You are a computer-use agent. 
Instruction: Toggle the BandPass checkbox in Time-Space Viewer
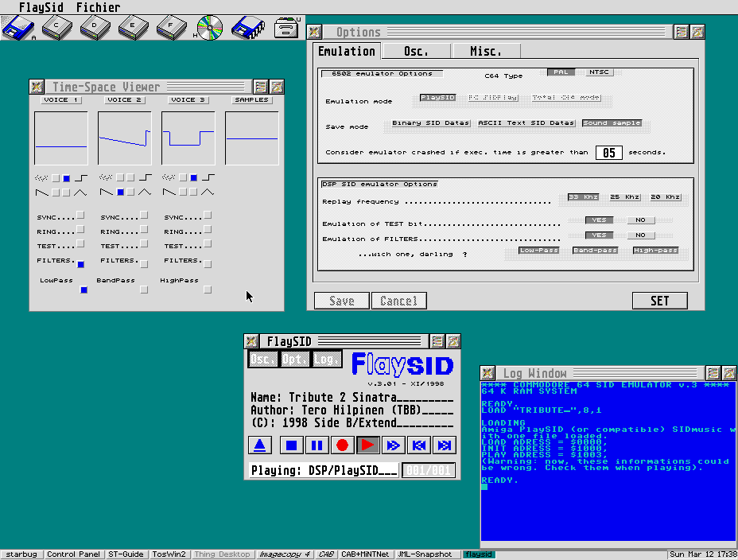pos(144,290)
